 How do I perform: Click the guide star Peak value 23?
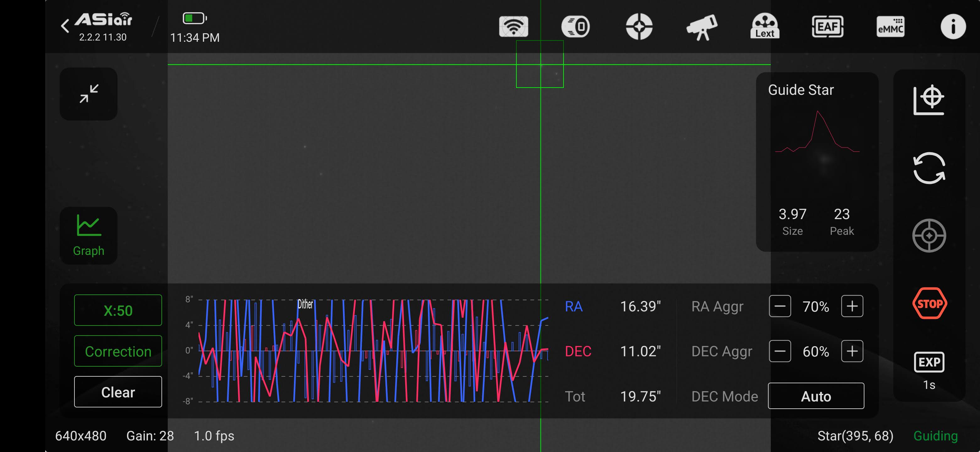pyautogui.click(x=841, y=214)
